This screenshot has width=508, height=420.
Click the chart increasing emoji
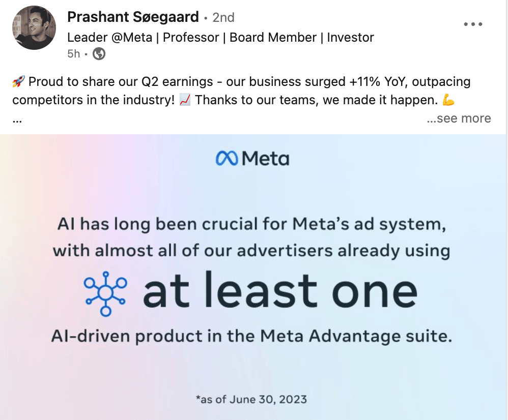(185, 100)
